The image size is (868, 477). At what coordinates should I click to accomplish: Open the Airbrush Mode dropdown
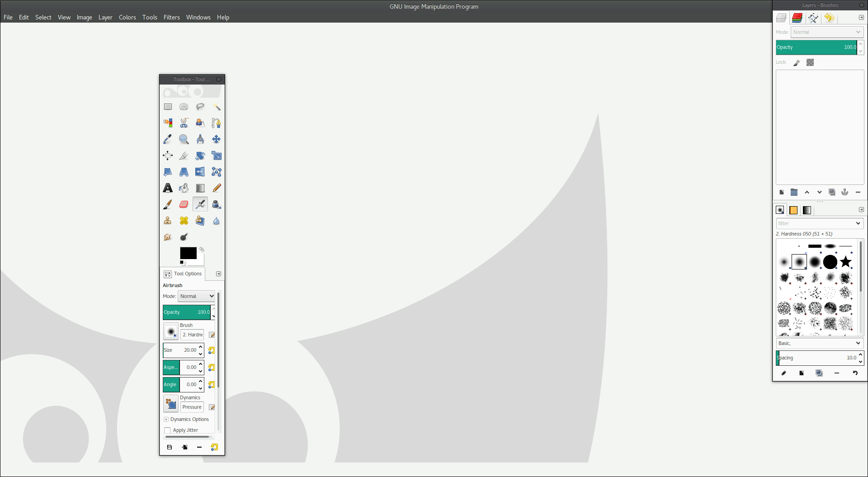pos(197,296)
